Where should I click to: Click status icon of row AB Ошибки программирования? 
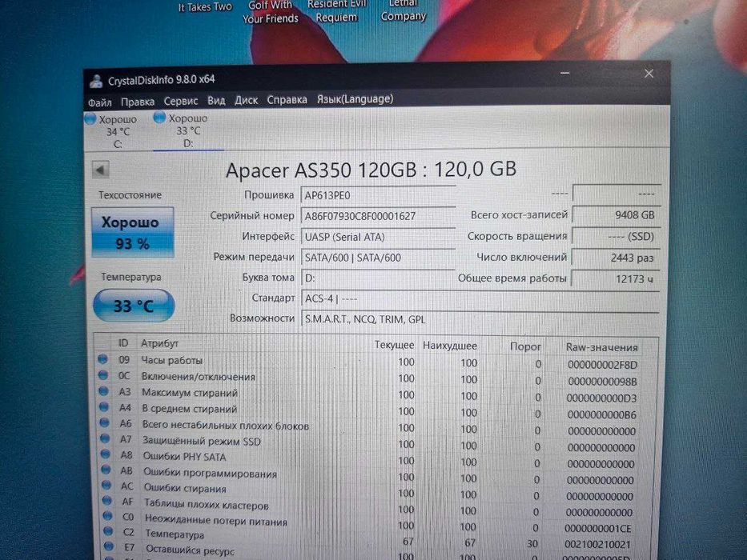point(106,470)
